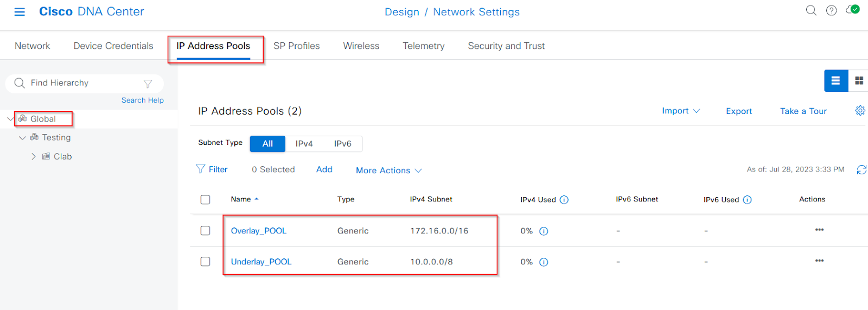Open the SP Profiles tab

point(297,46)
